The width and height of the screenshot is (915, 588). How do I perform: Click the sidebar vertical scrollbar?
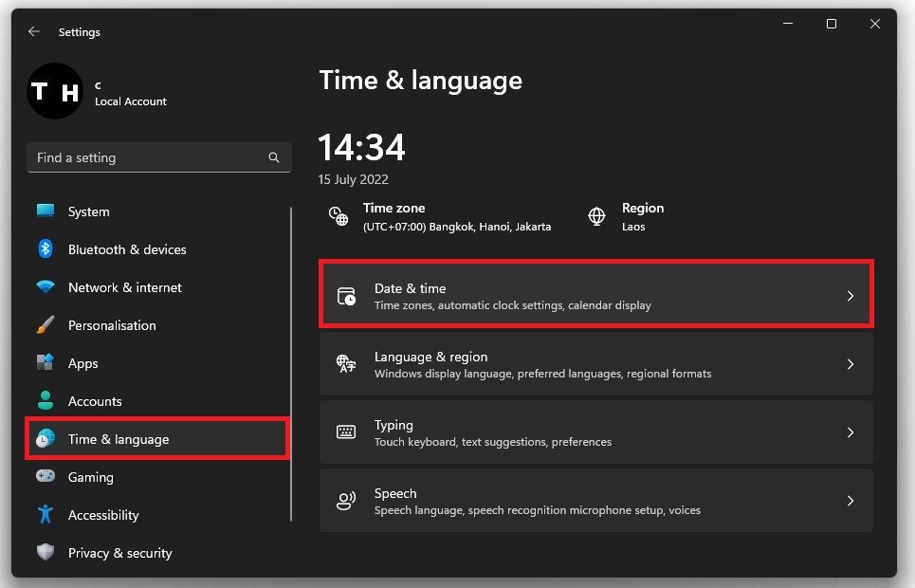tap(290, 364)
